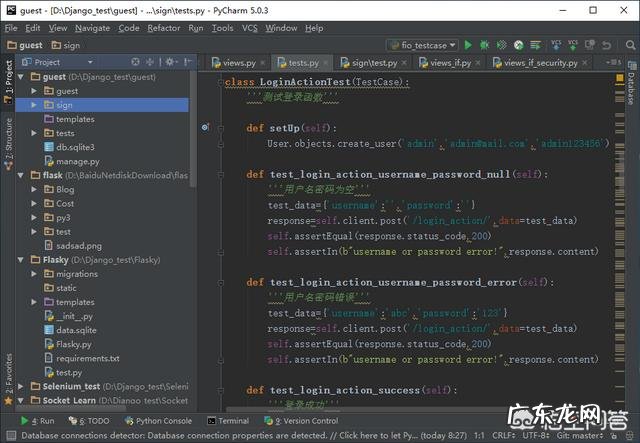This screenshot has height=443, width=640.
Task: Collapse the flask project root
Action: click(21, 175)
